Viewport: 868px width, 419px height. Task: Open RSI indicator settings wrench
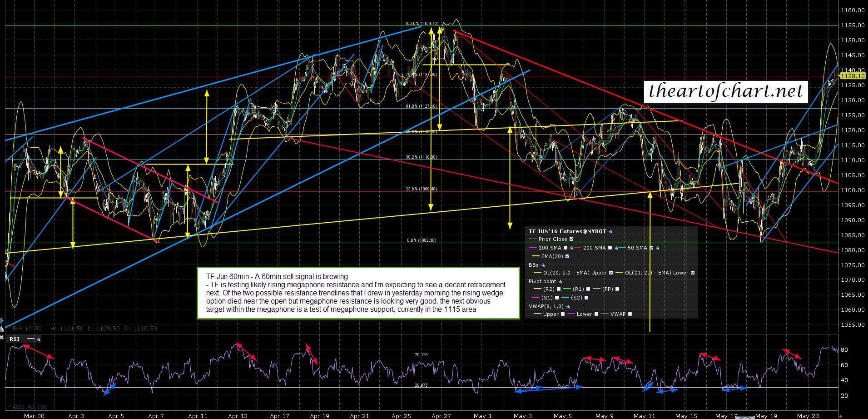pyautogui.click(x=39, y=339)
